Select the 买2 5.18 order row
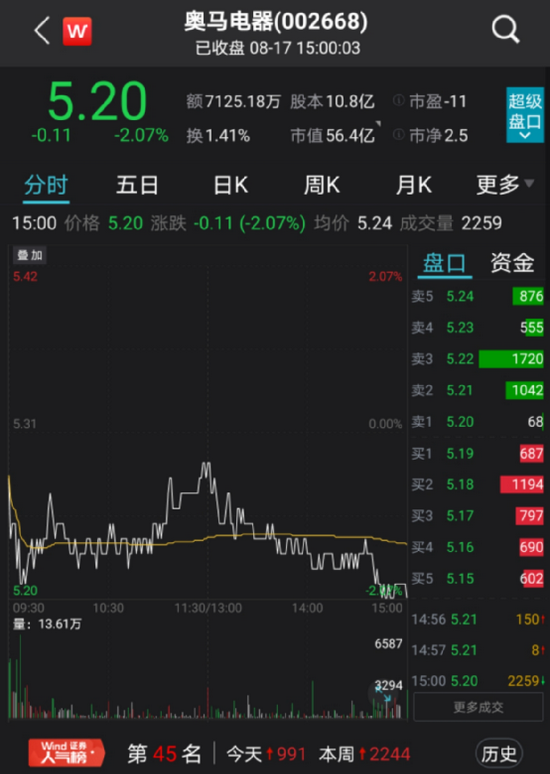Image resolution: width=550 pixels, height=774 pixels. pyautogui.click(x=477, y=484)
